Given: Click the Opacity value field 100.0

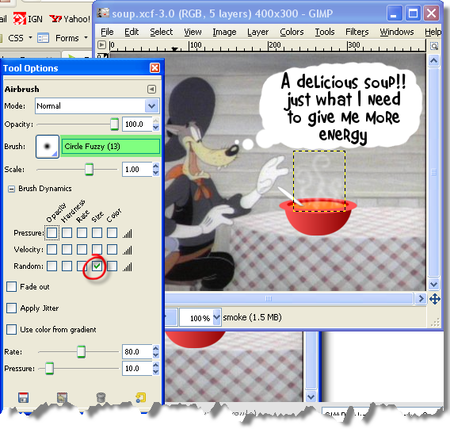Looking at the screenshot, I should coord(137,124).
